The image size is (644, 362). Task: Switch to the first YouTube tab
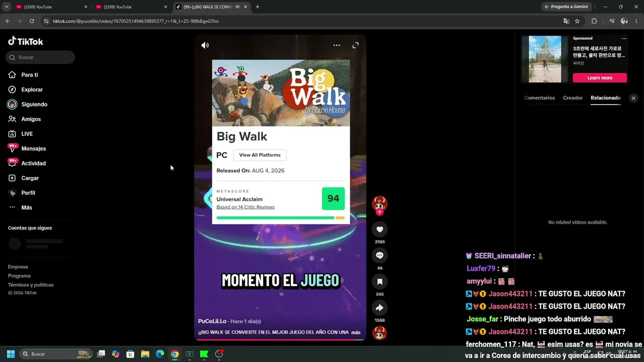(51, 7)
